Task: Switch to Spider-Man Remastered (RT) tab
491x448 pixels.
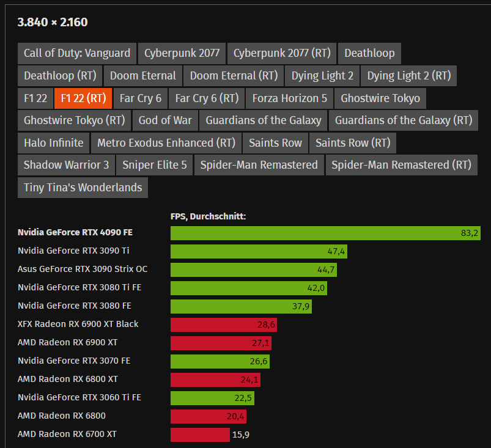Action: tap(402, 165)
